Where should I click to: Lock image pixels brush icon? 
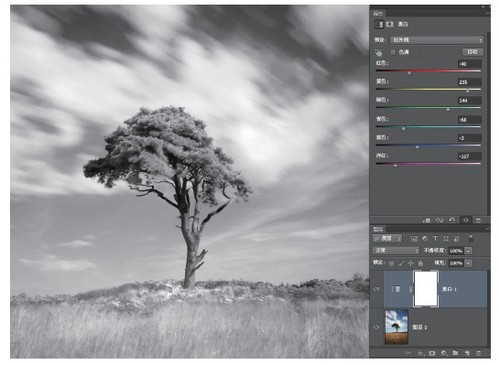(401, 263)
